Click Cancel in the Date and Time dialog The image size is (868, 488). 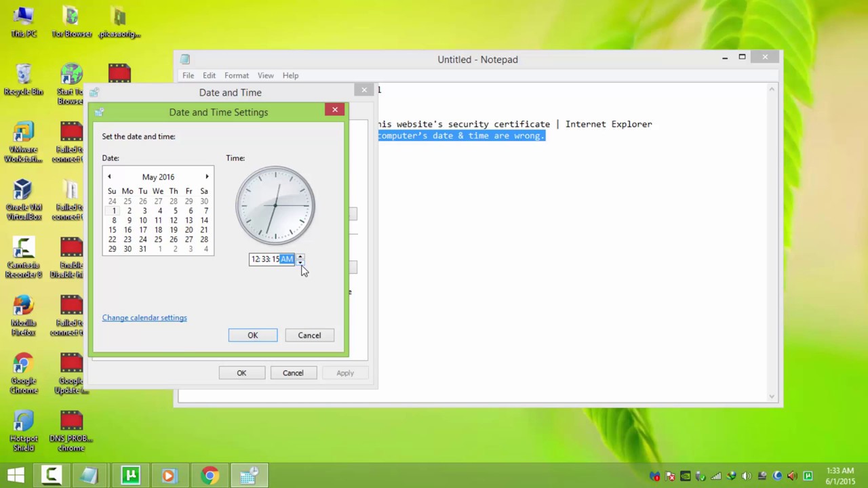point(293,373)
